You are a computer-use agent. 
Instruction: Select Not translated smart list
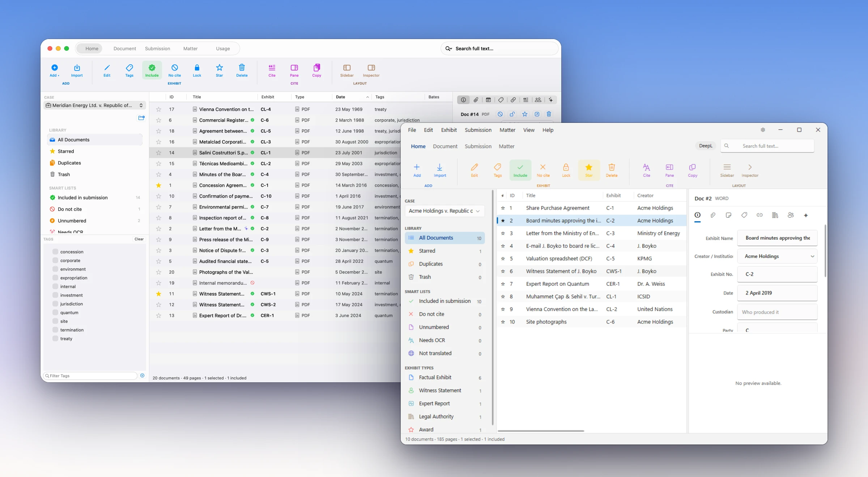point(444,353)
